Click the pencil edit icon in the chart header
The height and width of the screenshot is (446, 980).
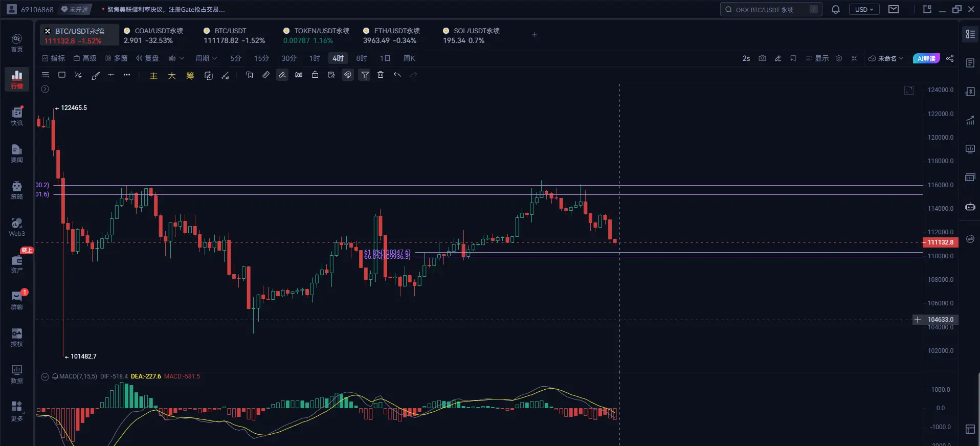pyautogui.click(x=778, y=58)
